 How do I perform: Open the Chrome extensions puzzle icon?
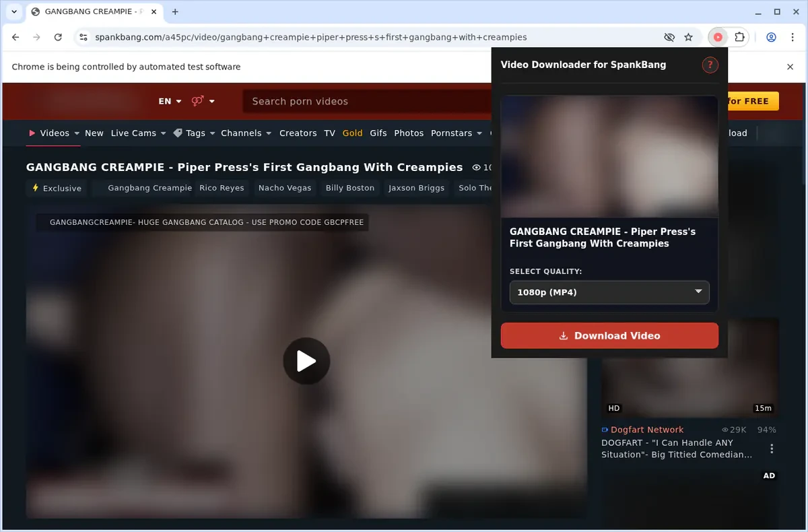(739, 38)
